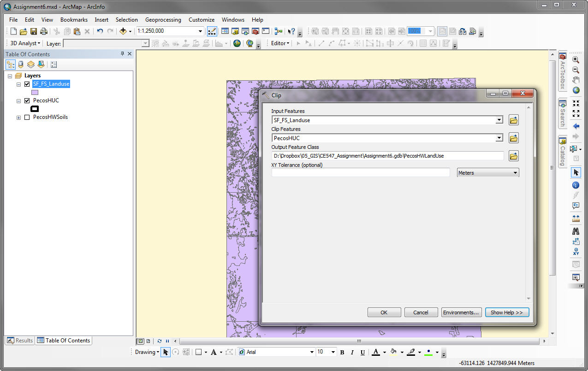Browse for Clip Features dataset

pos(514,138)
